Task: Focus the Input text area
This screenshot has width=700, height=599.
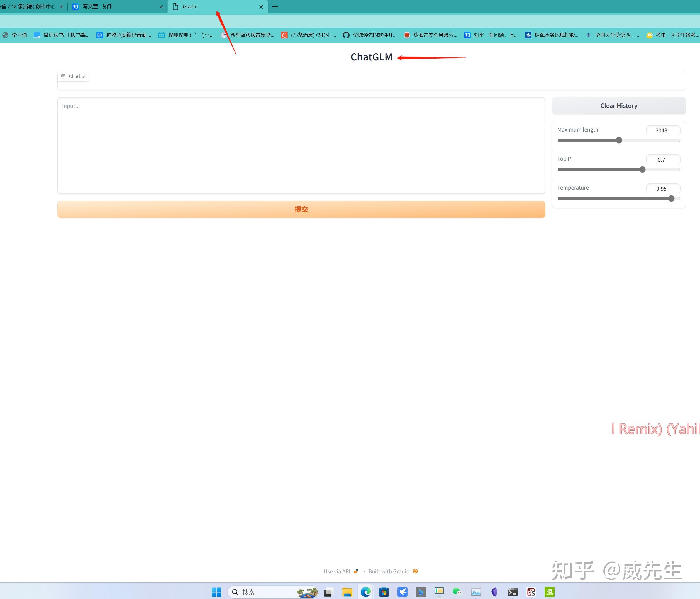Action: tap(301, 145)
